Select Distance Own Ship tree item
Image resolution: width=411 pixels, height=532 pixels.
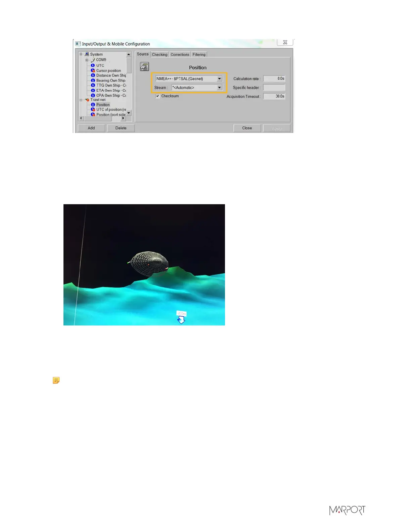[111, 75]
